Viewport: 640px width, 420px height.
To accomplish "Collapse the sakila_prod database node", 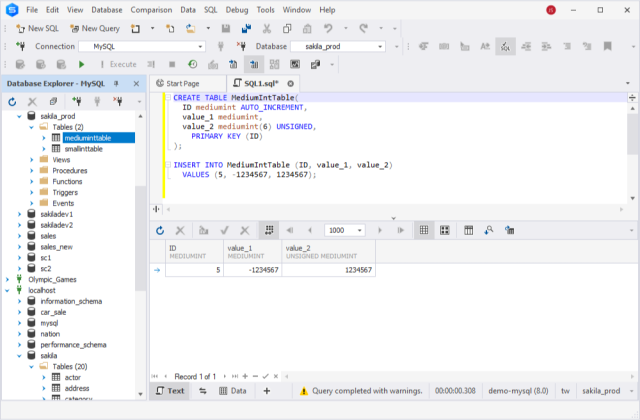I will click(20, 117).
